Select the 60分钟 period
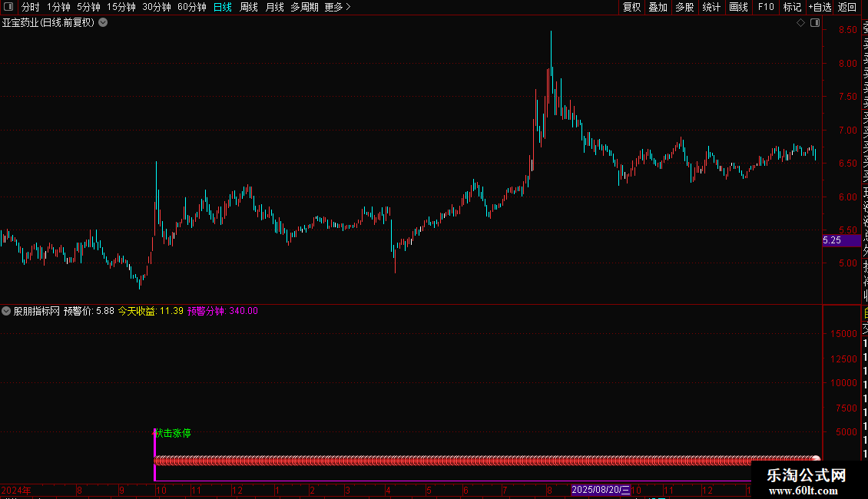The height and width of the screenshot is (499, 868). 191,7
